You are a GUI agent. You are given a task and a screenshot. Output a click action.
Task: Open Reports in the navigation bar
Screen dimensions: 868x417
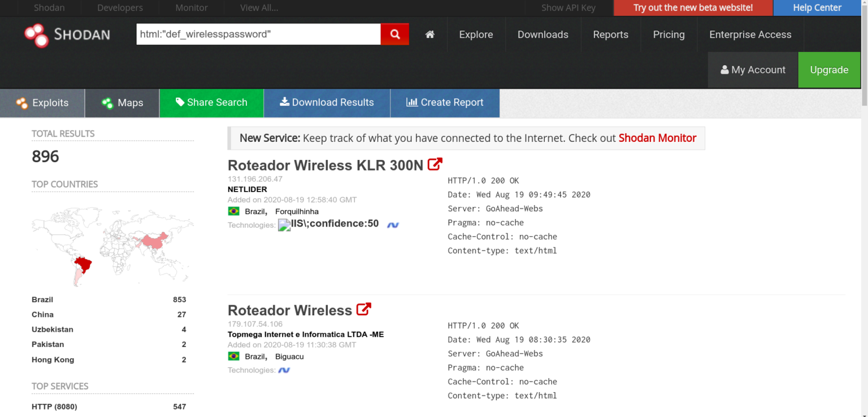(x=610, y=34)
